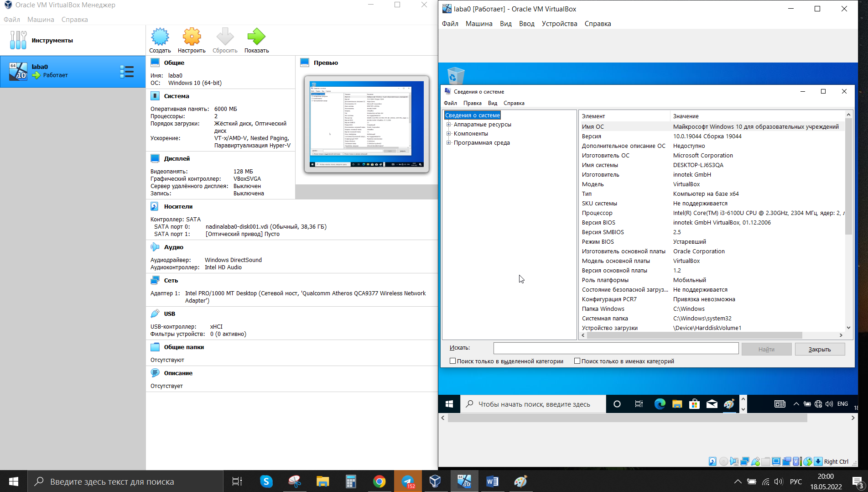Click the Искать search input field
Screen dimensions: 868x492
pos(616,348)
